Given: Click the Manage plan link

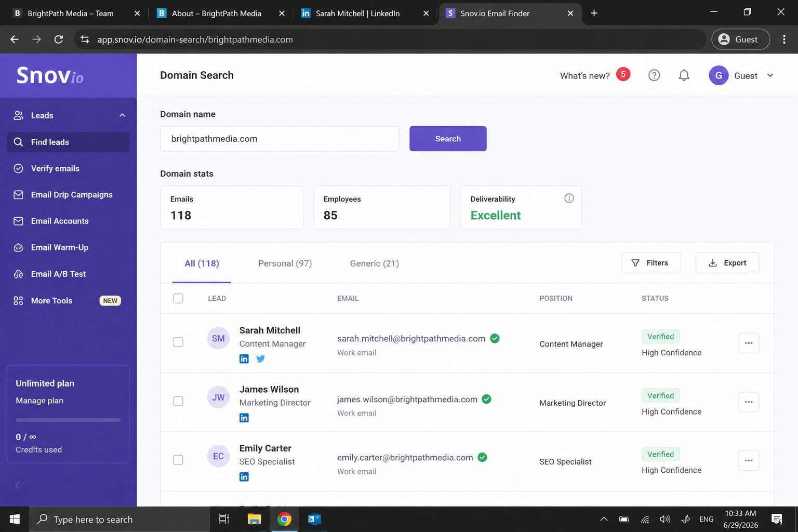Looking at the screenshot, I should point(39,401).
